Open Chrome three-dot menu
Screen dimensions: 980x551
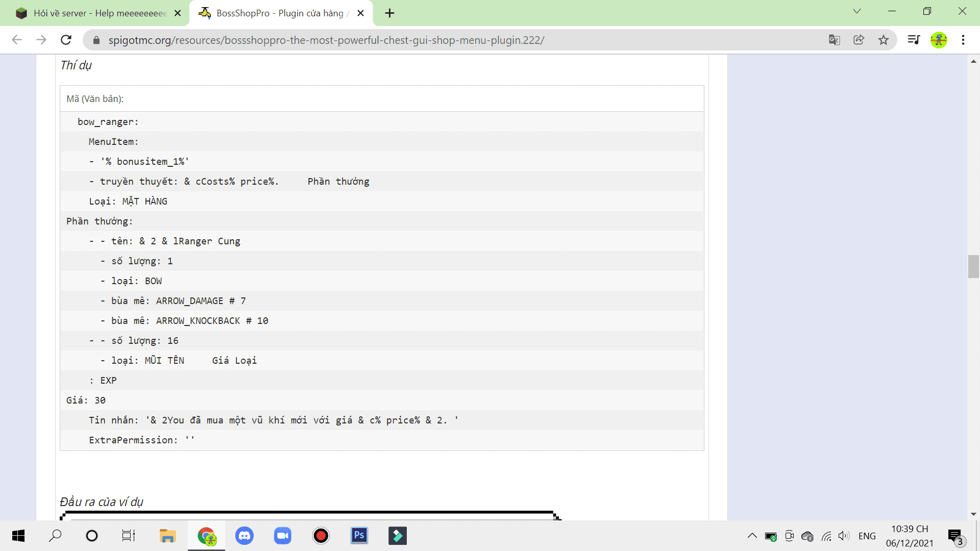tap(963, 40)
